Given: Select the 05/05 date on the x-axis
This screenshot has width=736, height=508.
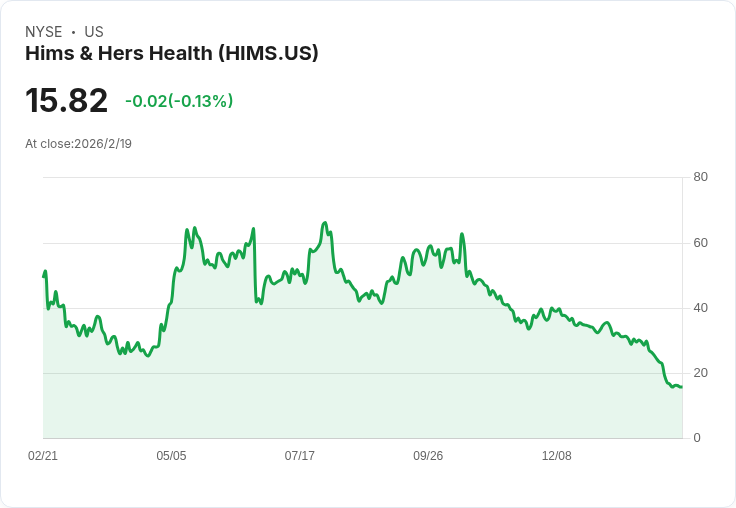Looking at the screenshot, I should coord(171,455).
